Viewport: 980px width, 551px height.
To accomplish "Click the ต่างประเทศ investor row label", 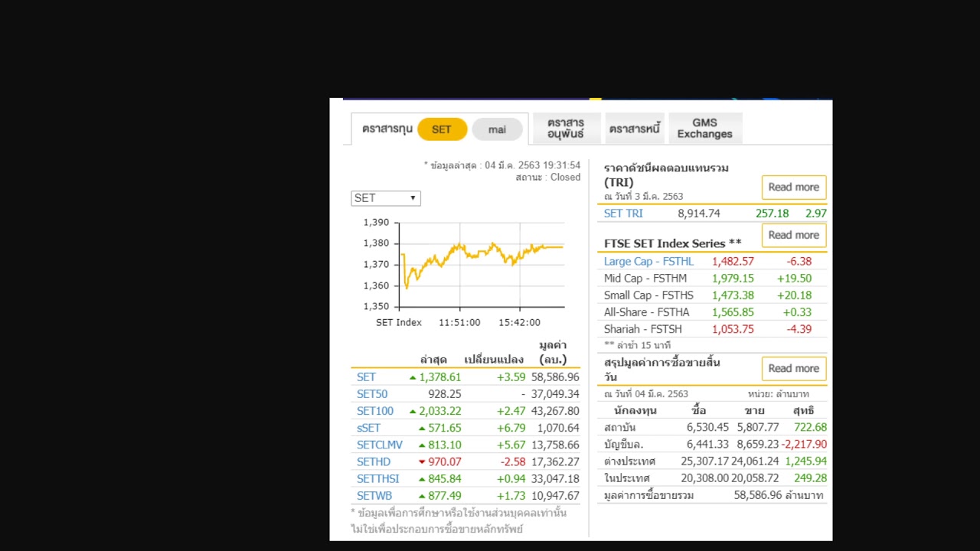I will 629,461.
